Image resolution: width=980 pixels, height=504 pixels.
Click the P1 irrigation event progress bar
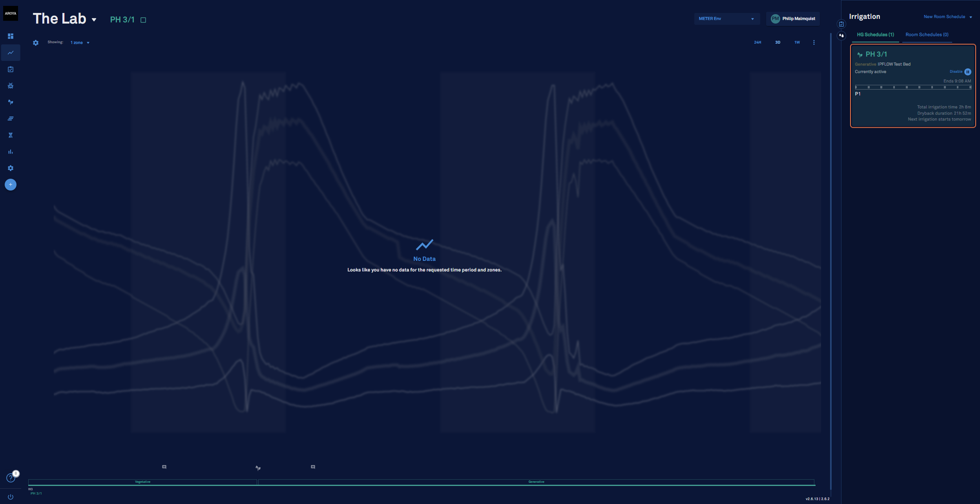click(913, 87)
